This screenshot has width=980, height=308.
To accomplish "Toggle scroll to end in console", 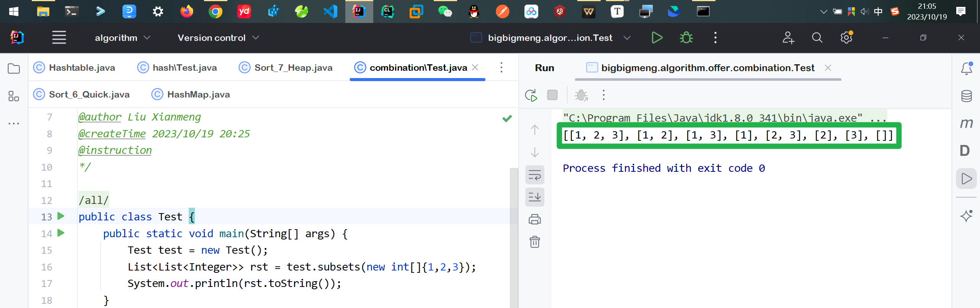I will tap(535, 197).
